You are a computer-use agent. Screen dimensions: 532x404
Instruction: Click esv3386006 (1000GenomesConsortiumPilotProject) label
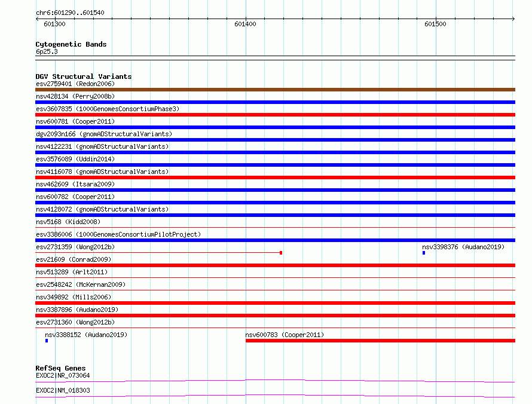pos(118,234)
